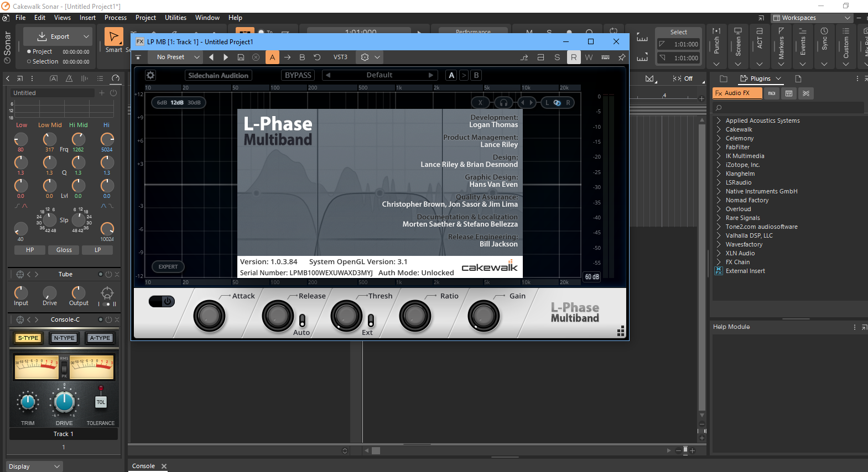Image resolution: width=868 pixels, height=472 pixels.
Task: Copy state A to B arrow
Action: [x=287, y=57]
